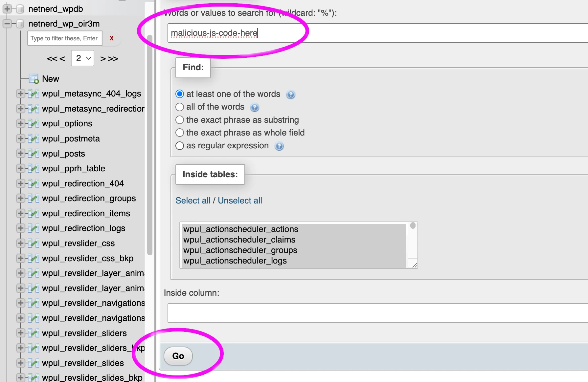Clear the filter with the red X
The image size is (588, 382).
pyautogui.click(x=111, y=38)
